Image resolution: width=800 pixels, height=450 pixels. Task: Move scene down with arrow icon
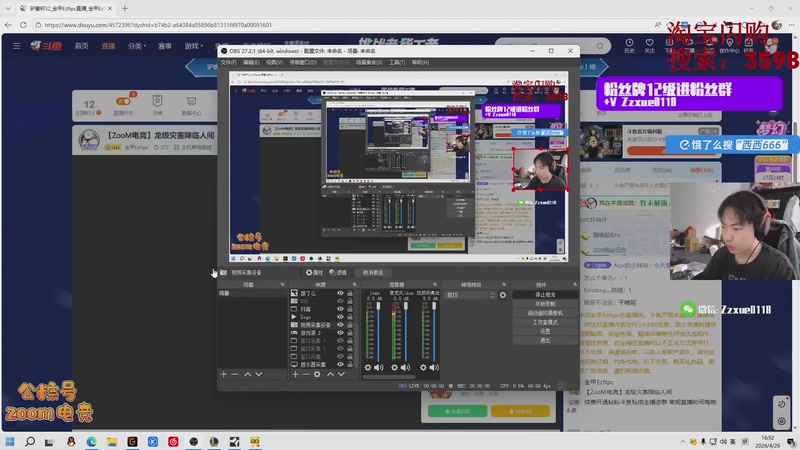(259, 374)
